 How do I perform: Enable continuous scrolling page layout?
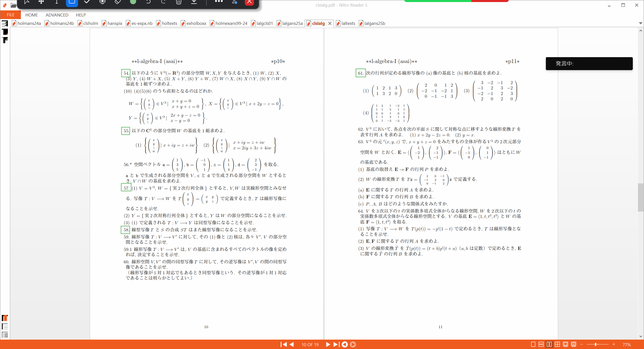tap(541, 344)
